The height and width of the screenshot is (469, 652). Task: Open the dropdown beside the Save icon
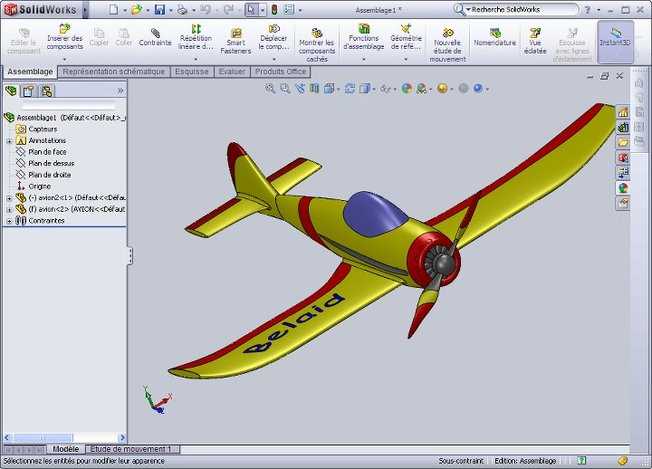pos(170,10)
